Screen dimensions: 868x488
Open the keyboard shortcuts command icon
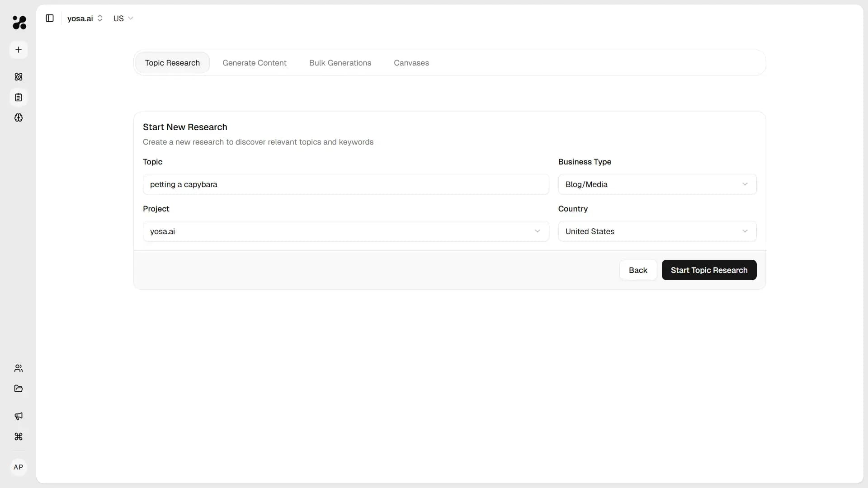18,437
